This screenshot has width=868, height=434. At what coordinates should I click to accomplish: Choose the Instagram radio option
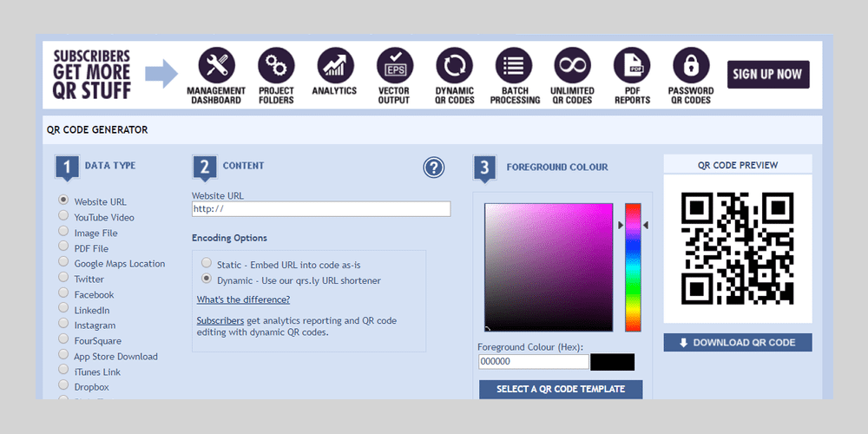(x=63, y=323)
